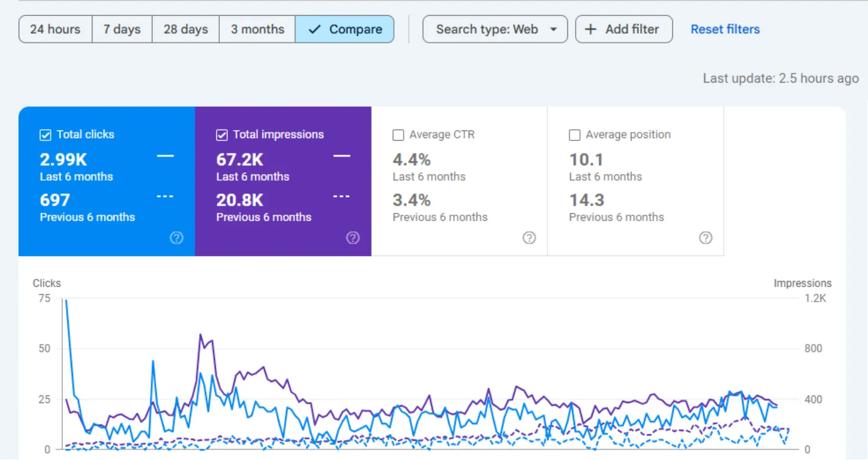Image resolution: width=868 pixels, height=460 pixels.
Task: Enable the Average CTR checkbox
Action: (x=398, y=135)
